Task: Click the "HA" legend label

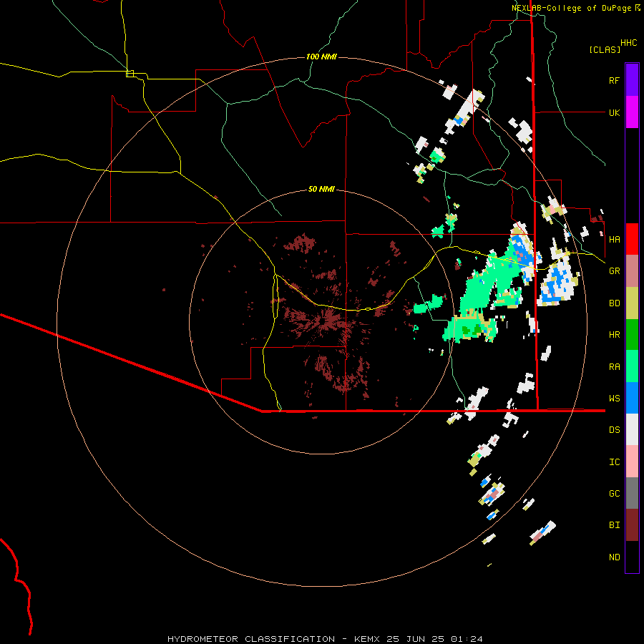Action: click(x=614, y=240)
